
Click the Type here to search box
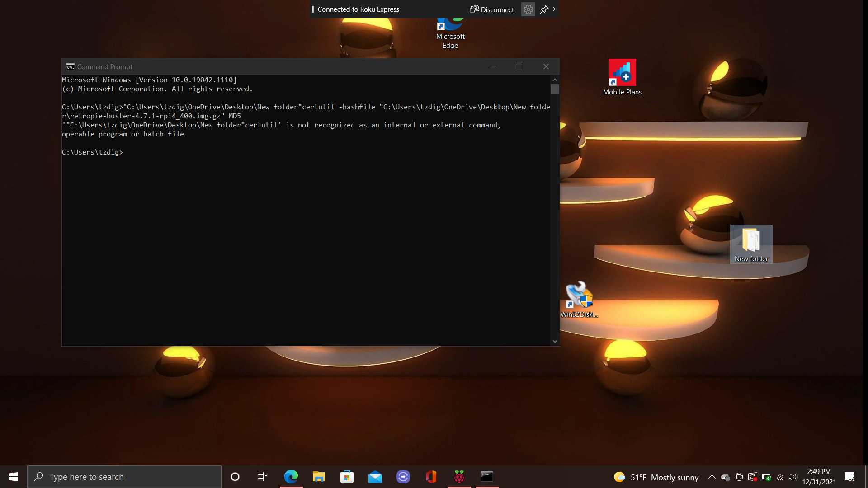(124, 477)
